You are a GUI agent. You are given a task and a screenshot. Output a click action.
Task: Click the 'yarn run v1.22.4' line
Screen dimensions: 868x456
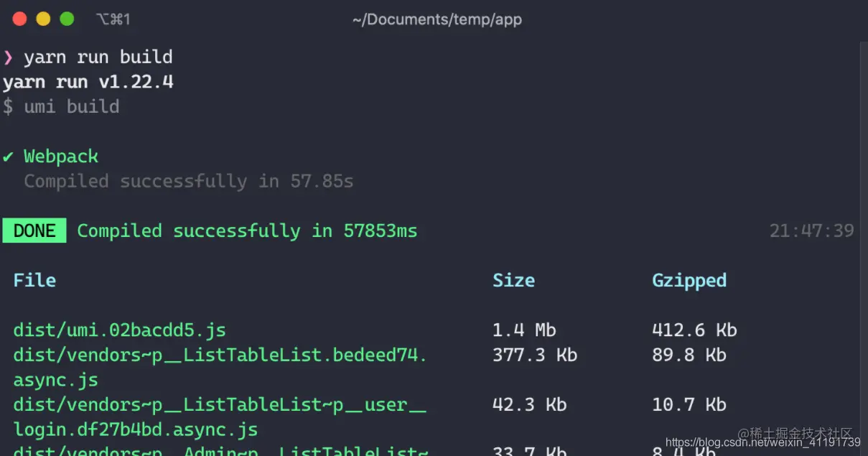point(88,82)
